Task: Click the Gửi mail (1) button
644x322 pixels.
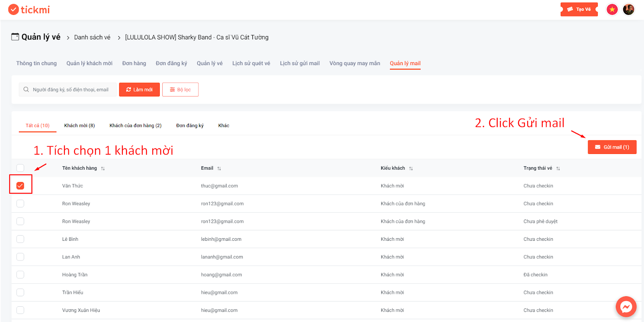Action: point(612,147)
